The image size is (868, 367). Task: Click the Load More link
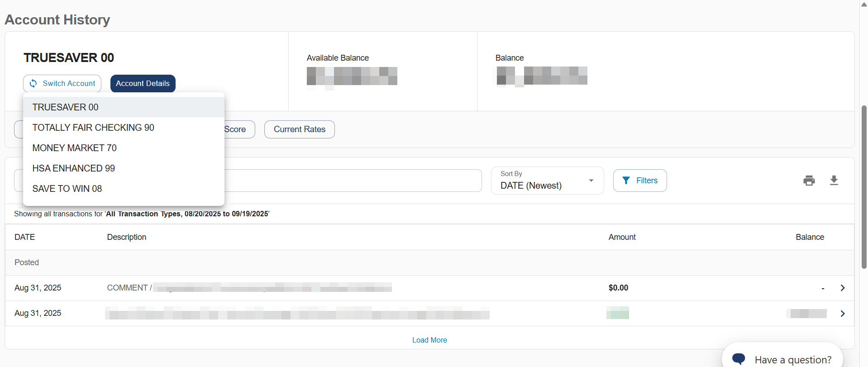coord(429,340)
